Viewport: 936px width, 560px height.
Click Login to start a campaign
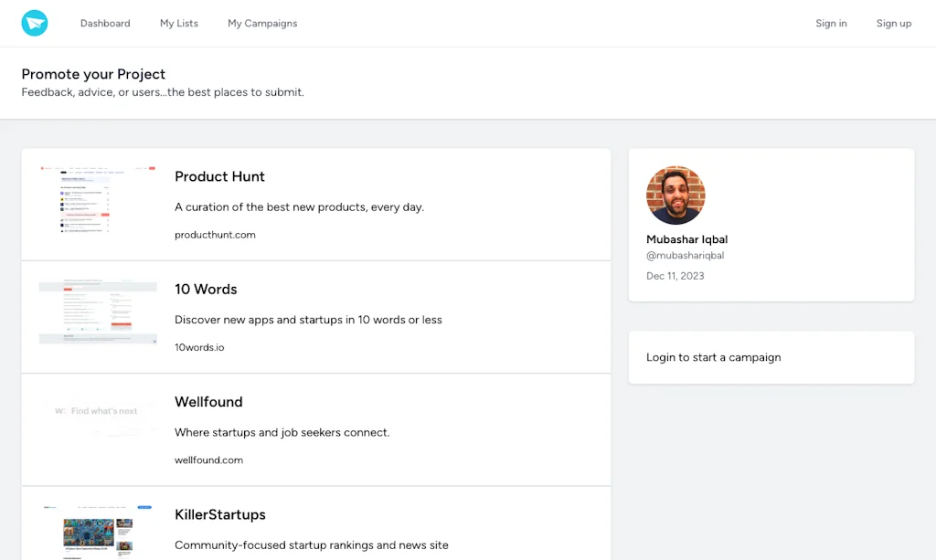pos(713,357)
